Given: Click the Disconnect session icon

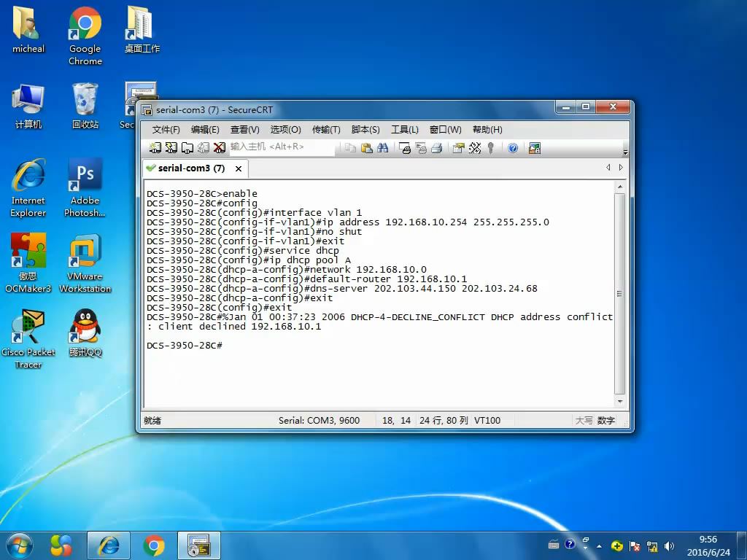Looking at the screenshot, I should (x=219, y=148).
